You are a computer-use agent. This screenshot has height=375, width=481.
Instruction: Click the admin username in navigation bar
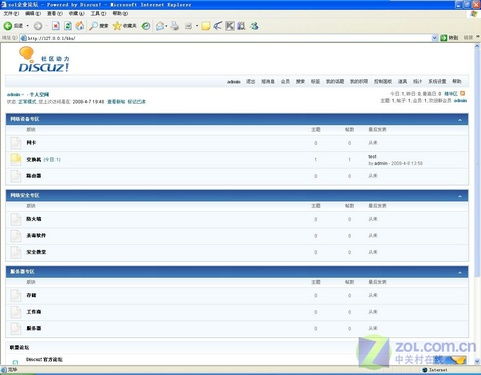coord(234,82)
